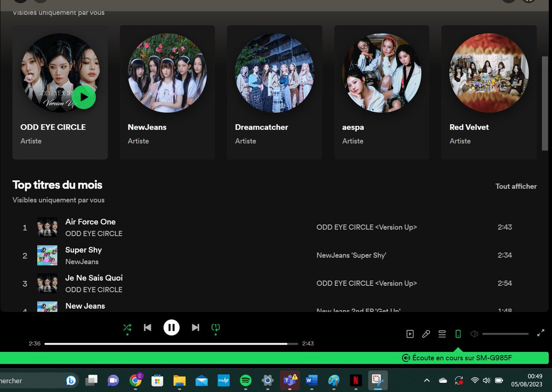Open Paint from the taskbar
This screenshot has height=392, width=552.
[333, 380]
